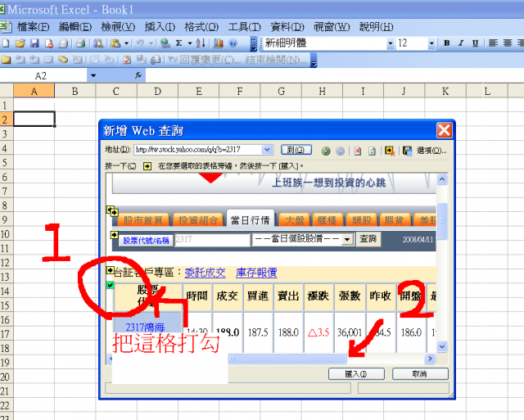Viewport: 524px width, 420px height.
Task: Expand the standard toolbar options chevron
Action: point(254,43)
